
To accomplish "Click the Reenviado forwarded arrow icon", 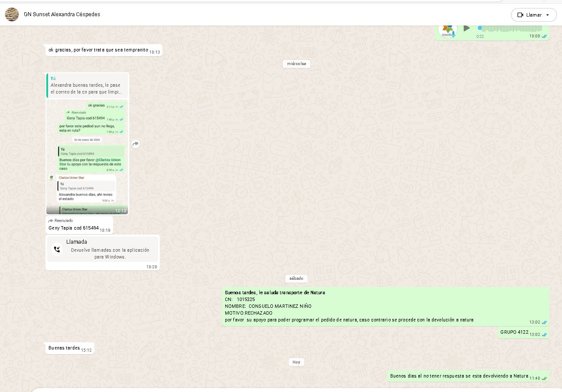I will [x=51, y=221].
